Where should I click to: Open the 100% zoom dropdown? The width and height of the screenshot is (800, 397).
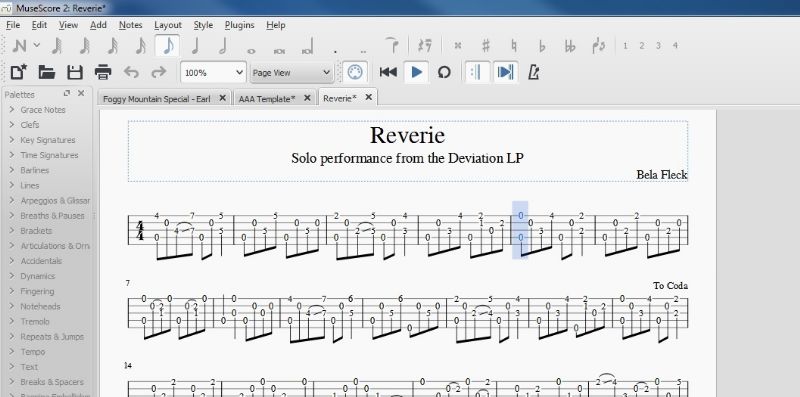(213, 72)
